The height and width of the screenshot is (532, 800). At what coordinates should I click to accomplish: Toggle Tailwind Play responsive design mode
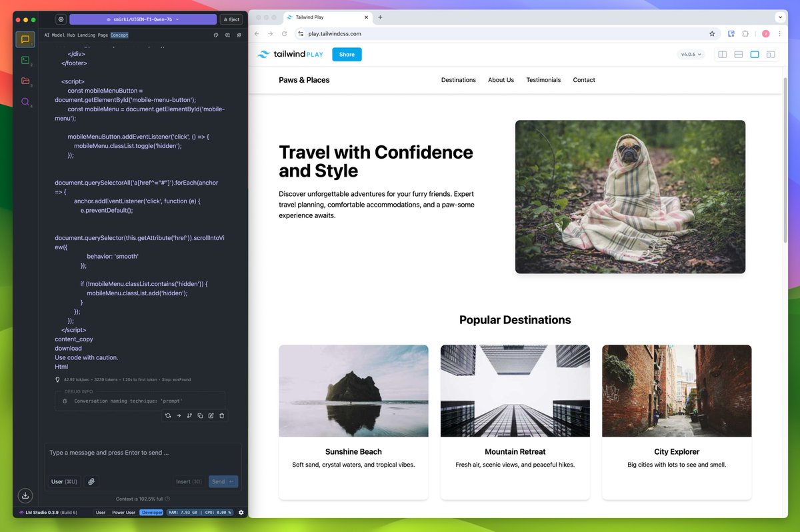(771, 54)
